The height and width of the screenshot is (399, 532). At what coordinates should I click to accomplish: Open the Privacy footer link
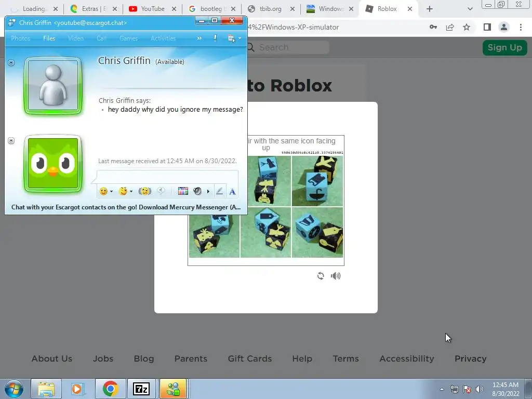(471, 358)
